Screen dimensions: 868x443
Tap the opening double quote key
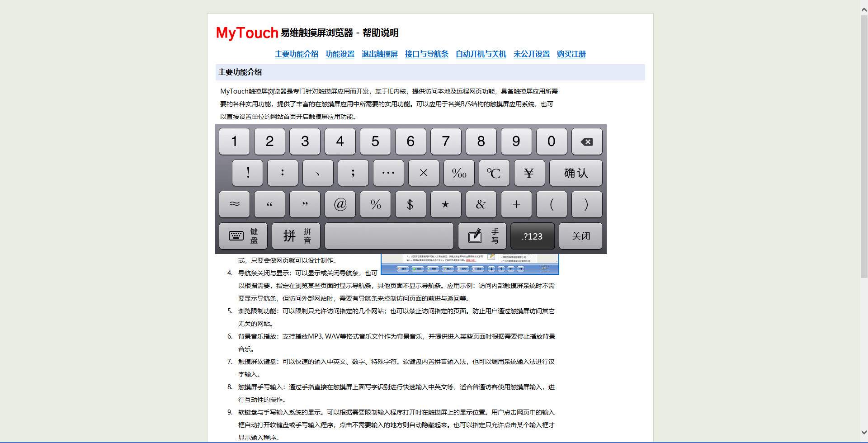tap(269, 204)
